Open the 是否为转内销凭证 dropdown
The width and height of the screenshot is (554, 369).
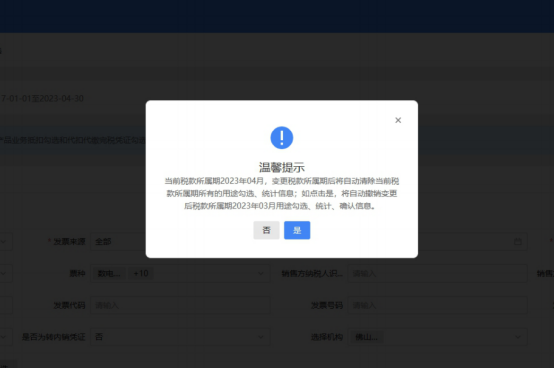tap(180, 337)
